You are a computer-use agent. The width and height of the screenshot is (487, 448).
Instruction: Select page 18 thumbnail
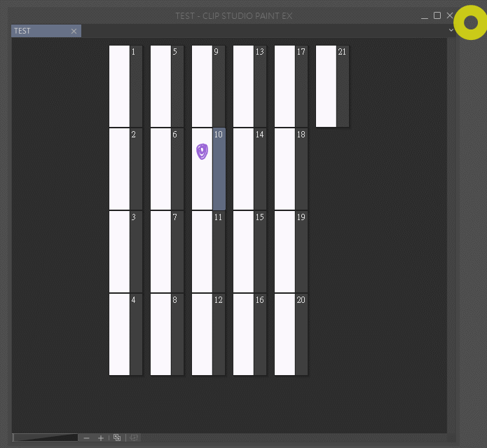click(x=284, y=169)
